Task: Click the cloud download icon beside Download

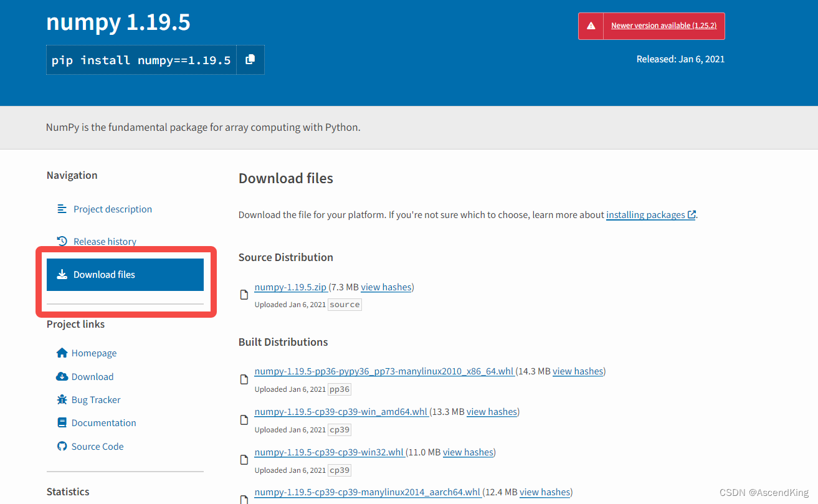Action: tap(62, 376)
